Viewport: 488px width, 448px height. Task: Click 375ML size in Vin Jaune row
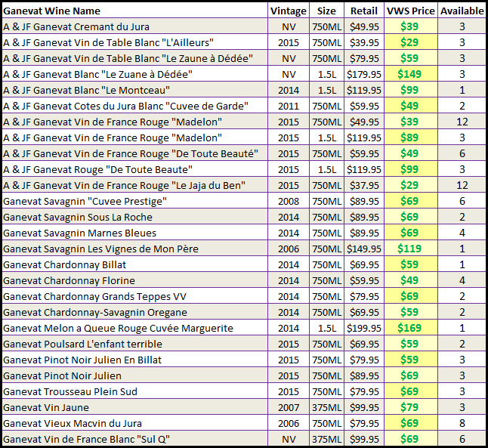pos(326,407)
